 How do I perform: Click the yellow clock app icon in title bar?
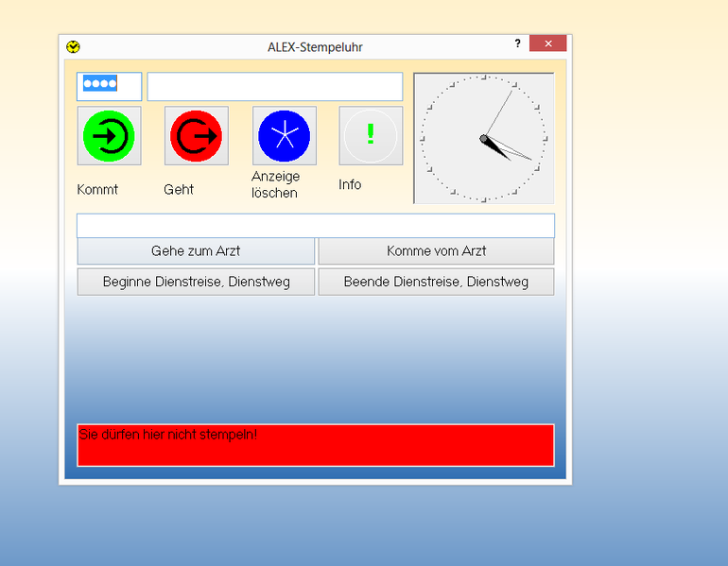click(x=73, y=46)
